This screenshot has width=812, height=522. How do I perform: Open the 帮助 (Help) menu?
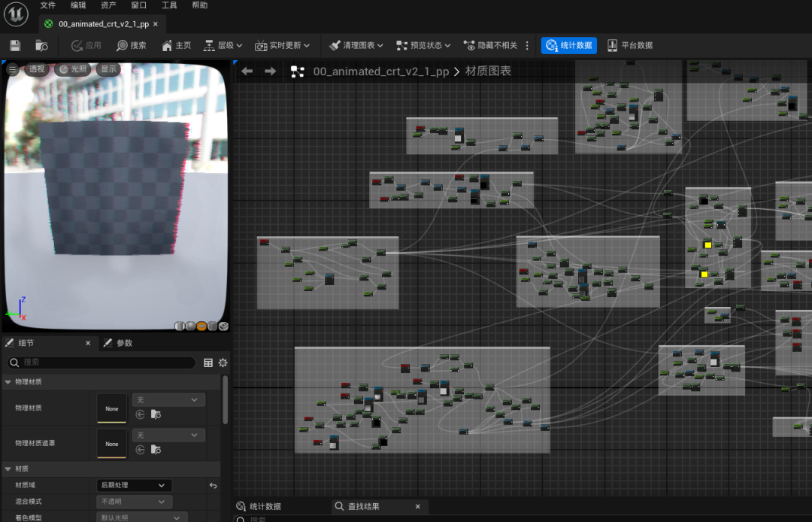(x=200, y=5)
